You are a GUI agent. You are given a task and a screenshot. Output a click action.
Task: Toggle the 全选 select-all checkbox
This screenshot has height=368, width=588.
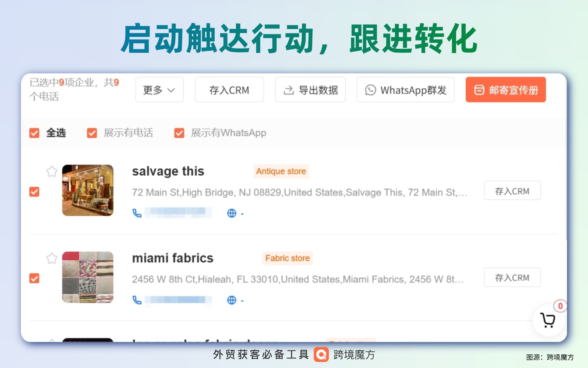35,133
